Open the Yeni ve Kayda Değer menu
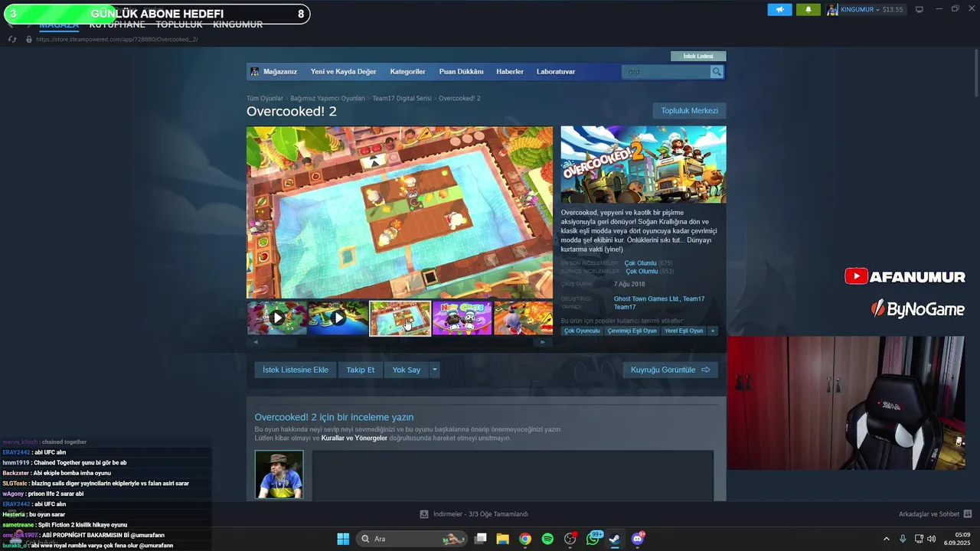 pos(343,71)
